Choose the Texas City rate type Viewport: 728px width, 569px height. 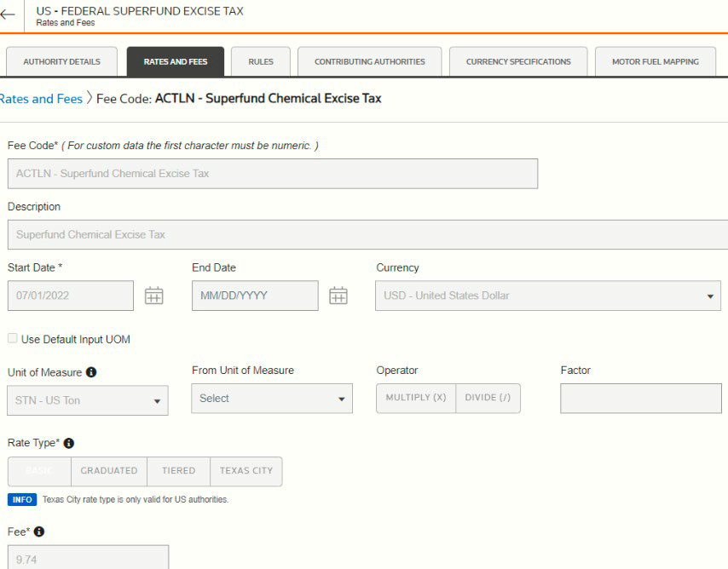point(246,471)
